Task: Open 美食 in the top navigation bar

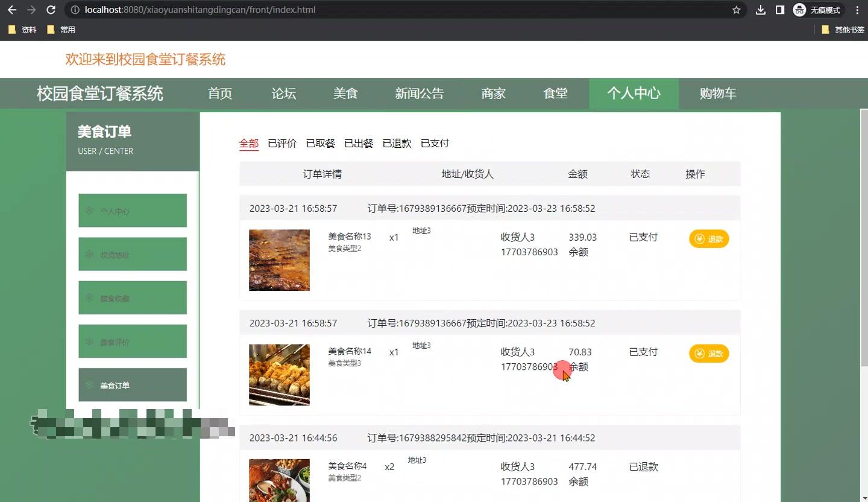Action: coord(346,94)
